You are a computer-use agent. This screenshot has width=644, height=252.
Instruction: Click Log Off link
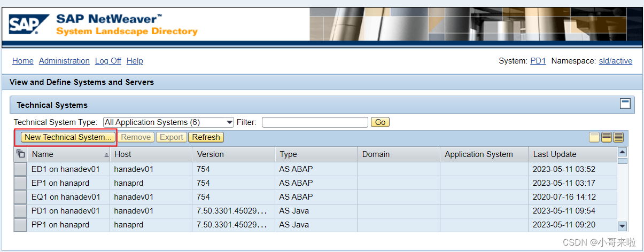(x=108, y=61)
